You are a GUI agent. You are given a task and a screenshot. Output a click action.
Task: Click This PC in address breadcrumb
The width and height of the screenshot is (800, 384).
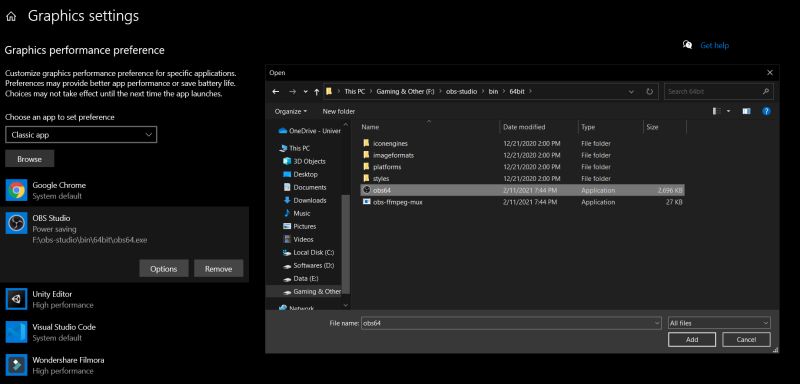click(x=355, y=92)
